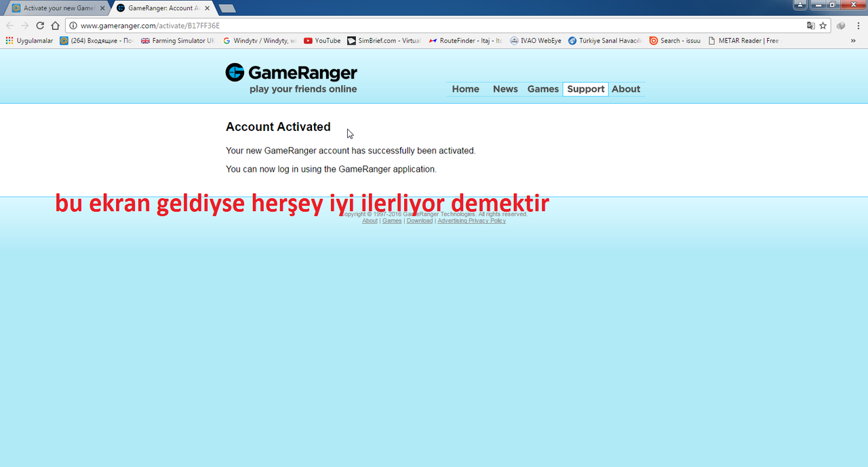868x467 pixels.
Task: Open the Farming Simulator UK bookmark
Action: tap(178, 41)
